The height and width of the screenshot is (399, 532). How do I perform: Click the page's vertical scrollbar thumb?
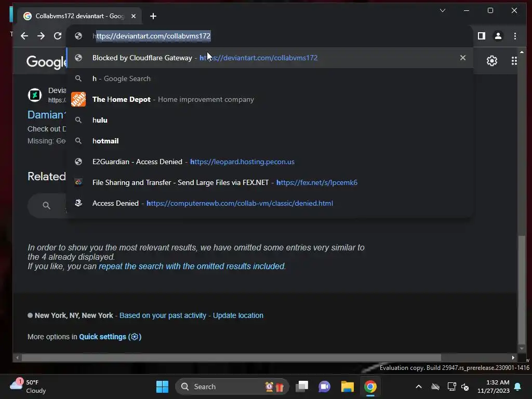[522, 289]
